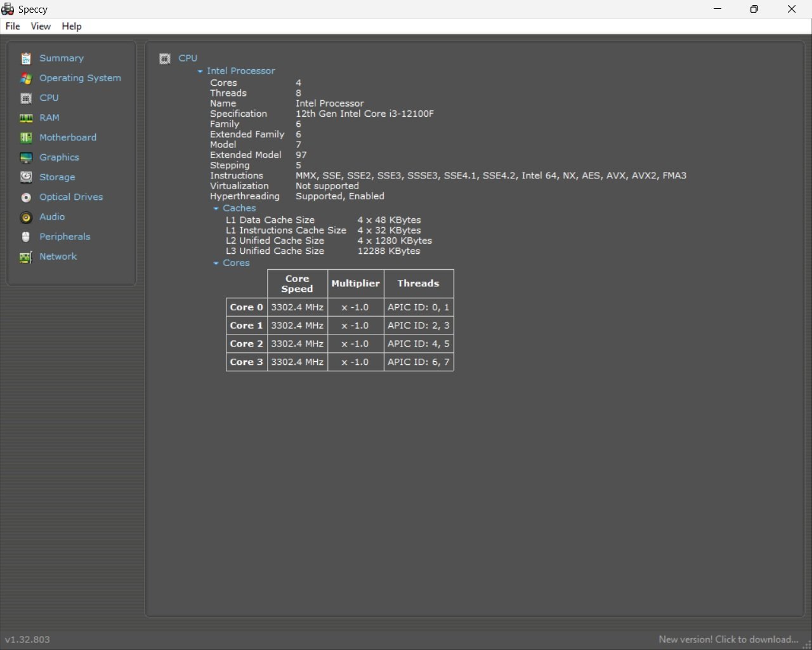Click the Virtualization value Not supported

(327, 186)
